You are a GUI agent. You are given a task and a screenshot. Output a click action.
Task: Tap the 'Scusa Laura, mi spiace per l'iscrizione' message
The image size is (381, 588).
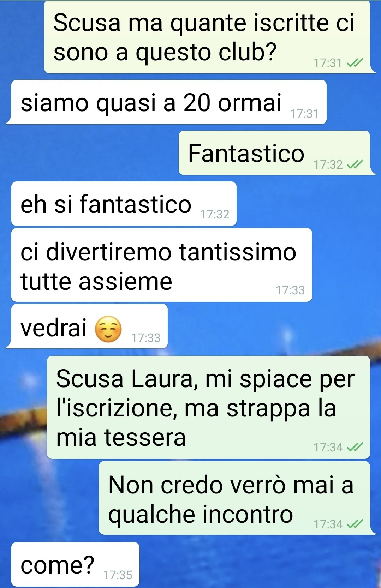tap(208, 408)
